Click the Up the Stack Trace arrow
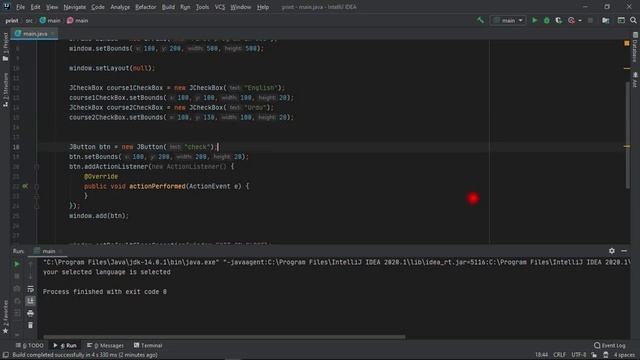The height and width of the screenshot is (360, 640). [x=31, y=265]
